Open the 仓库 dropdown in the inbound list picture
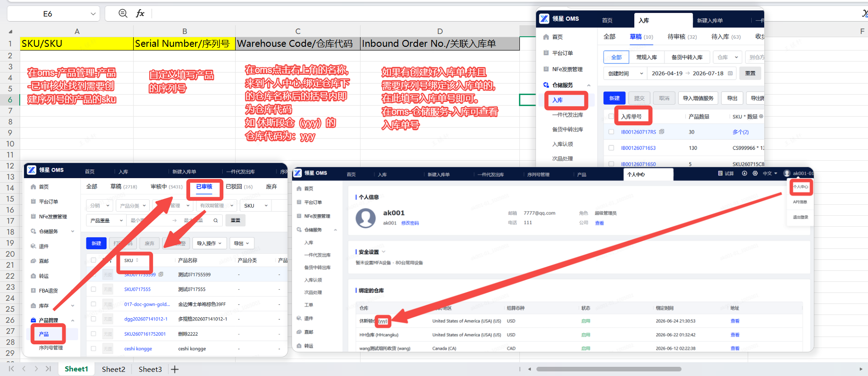 [x=727, y=57]
